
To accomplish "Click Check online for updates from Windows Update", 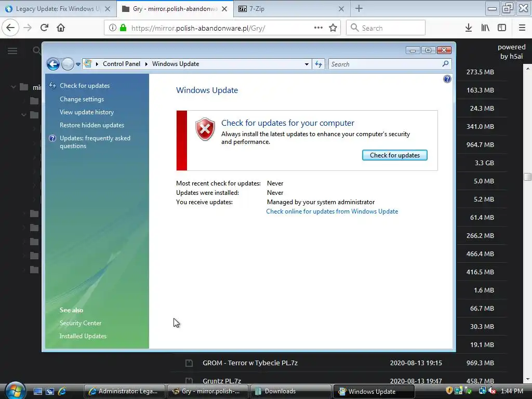I will (x=332, y=211).
